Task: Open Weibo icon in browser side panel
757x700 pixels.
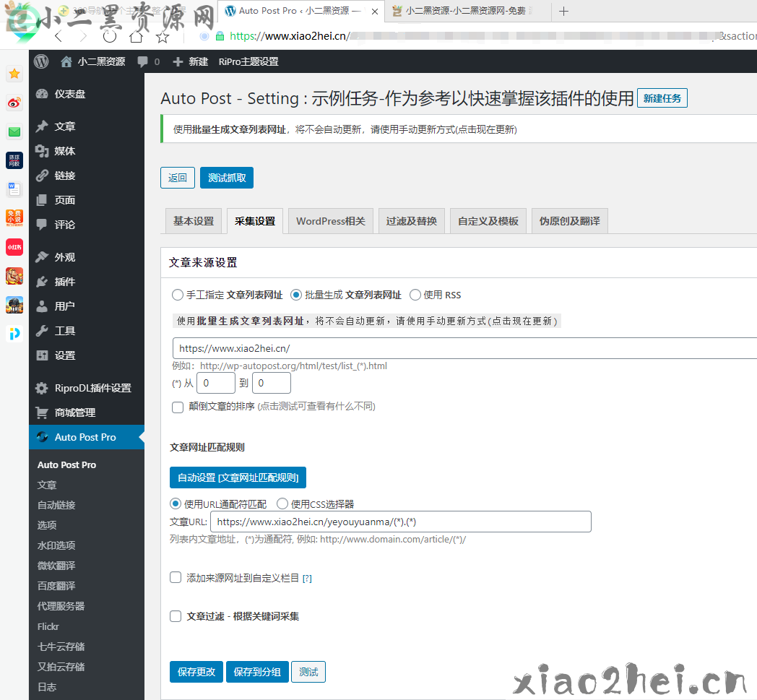Action: click(14, 103)
